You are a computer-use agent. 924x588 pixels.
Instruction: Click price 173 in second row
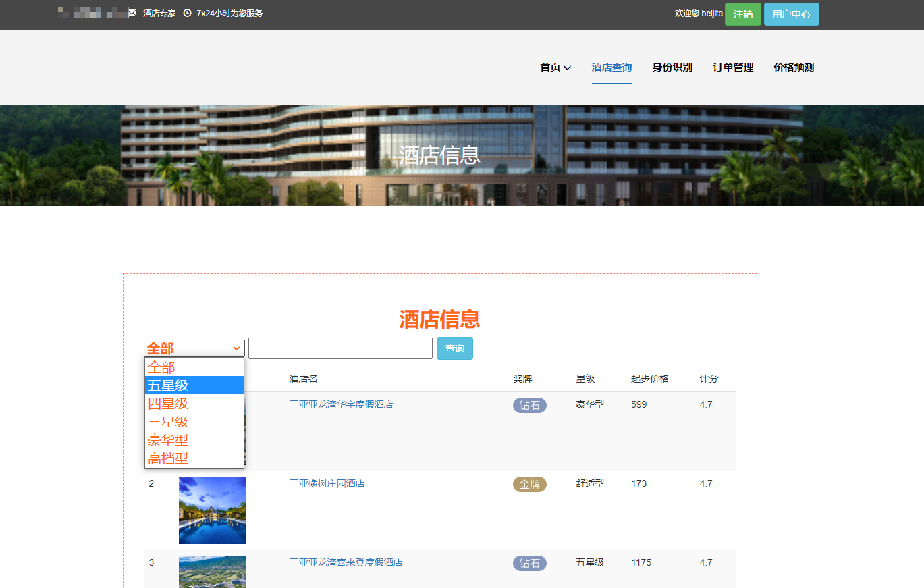[639, 483]
